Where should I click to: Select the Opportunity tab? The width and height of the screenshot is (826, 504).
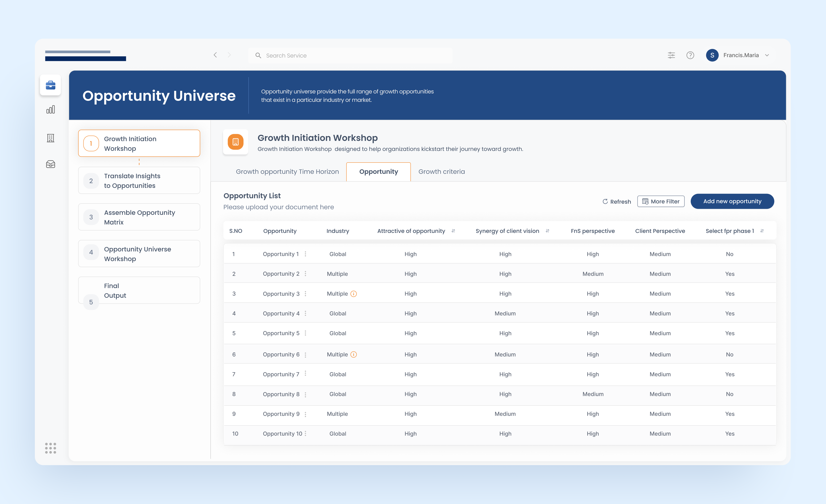point(379,172)
